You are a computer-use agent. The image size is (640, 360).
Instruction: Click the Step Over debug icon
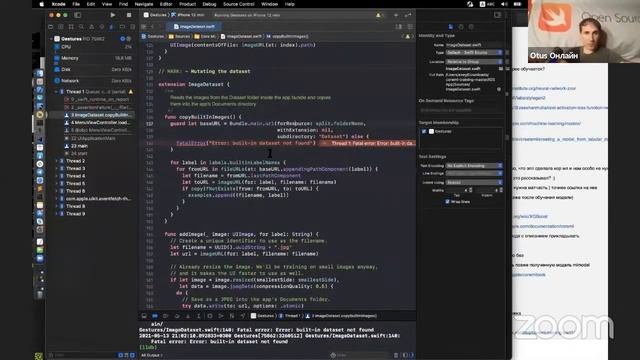(177, 316)
